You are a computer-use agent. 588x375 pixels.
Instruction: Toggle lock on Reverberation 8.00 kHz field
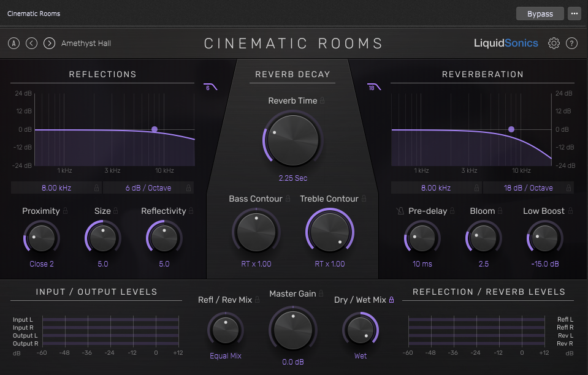tap(476, 188)
